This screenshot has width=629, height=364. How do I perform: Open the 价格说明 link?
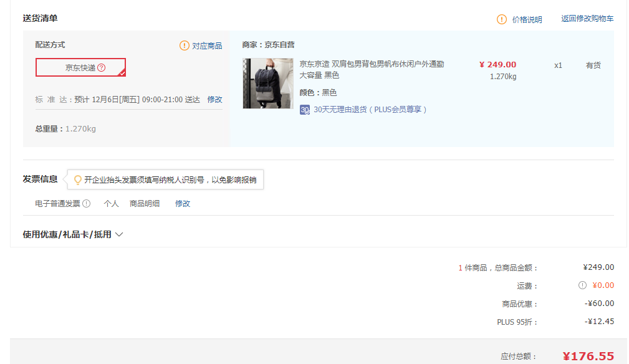[527, 20]
